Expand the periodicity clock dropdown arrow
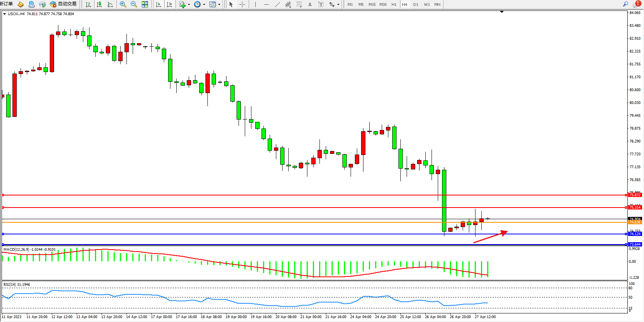644x322 pixels. pos(204,5)
